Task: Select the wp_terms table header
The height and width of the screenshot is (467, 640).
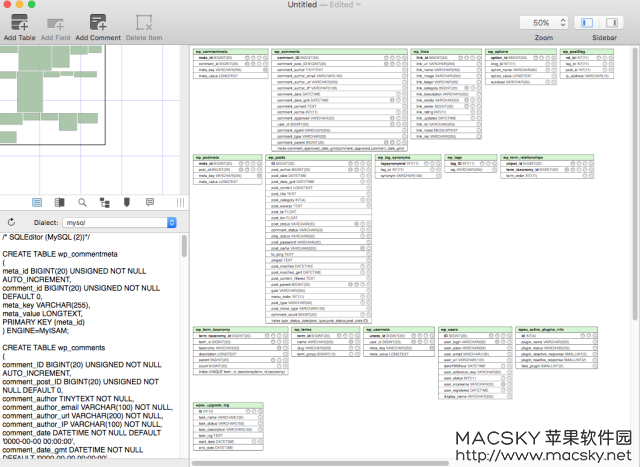Action: (x=326, y=329)
